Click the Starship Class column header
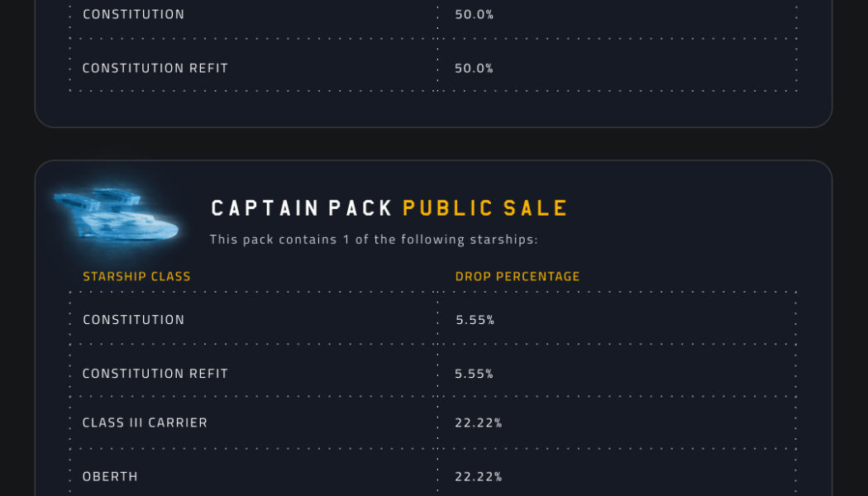The image size is (868, 496). (x=136, y=276)
